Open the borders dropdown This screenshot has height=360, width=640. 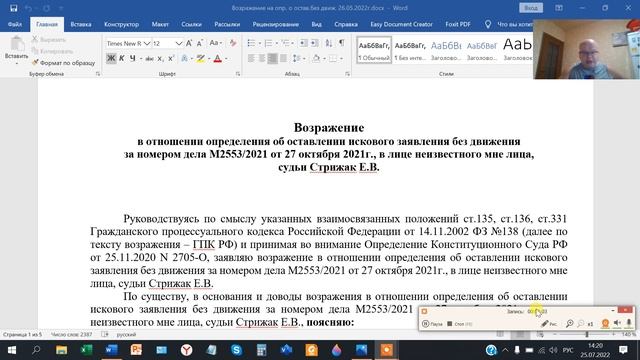[336, 59]
